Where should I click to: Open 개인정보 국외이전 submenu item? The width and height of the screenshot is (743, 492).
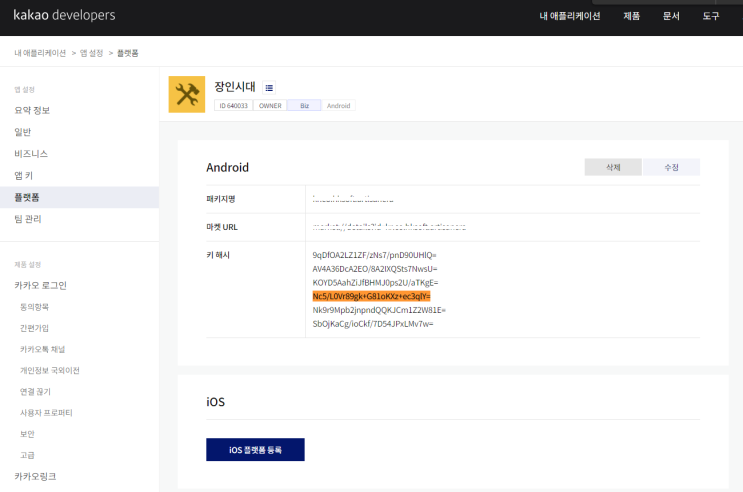50,371
